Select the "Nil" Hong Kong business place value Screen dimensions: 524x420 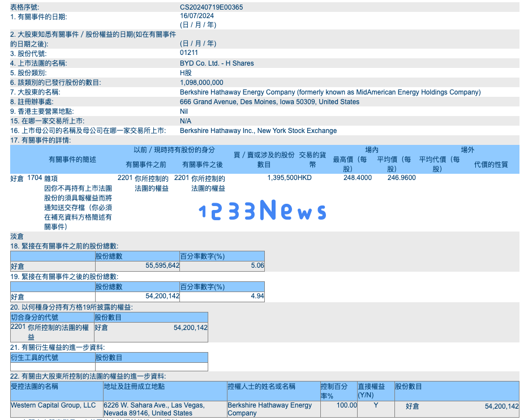coord(184,112)
